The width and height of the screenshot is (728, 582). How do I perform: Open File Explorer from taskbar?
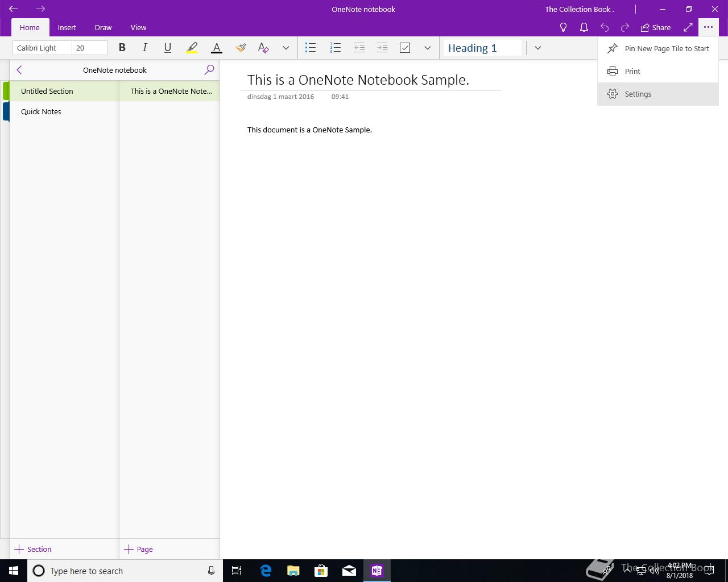pyautogui.click(x=293, y=571)
